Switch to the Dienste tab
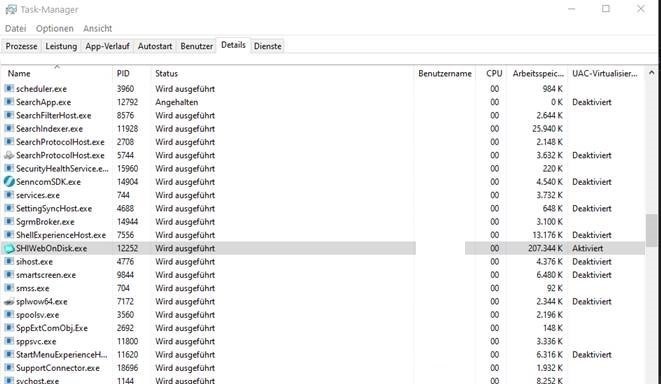Viewport: 661px width, 384px height. (268, 46)
